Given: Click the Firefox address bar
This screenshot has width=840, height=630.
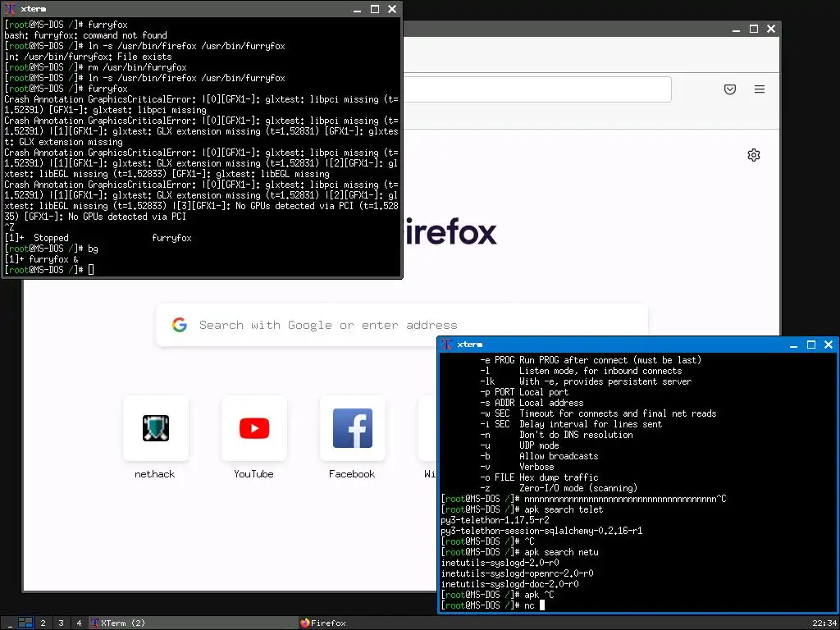Looking at the screenshot, I should [536, 89].
